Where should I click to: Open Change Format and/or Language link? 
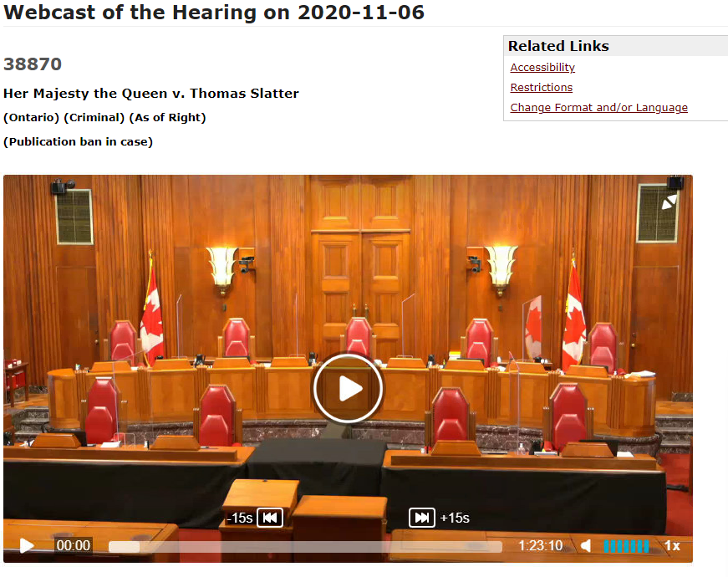[x=599, y=107]
